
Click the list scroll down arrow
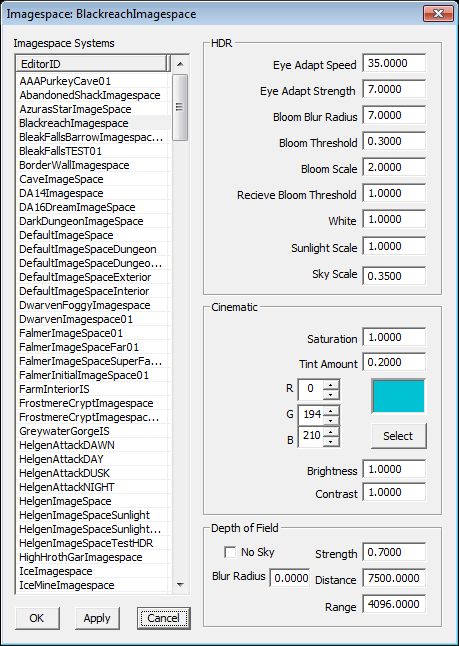tap(180, 585)
